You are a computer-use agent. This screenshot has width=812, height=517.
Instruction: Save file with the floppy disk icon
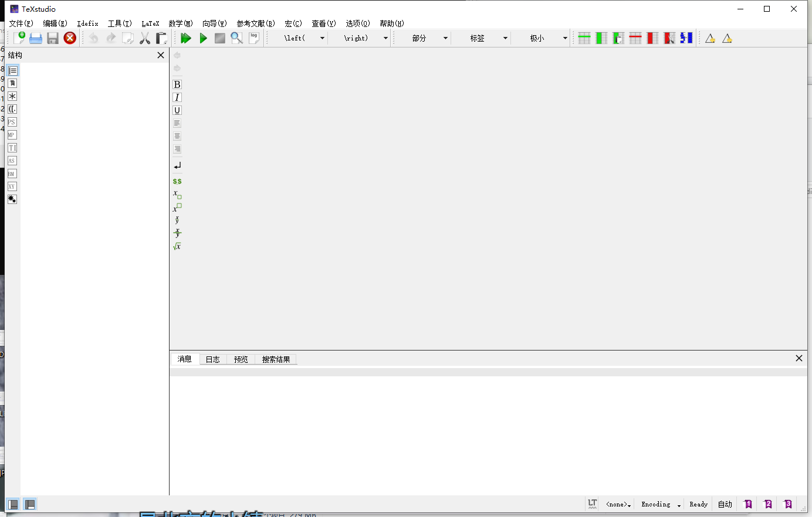point(53,38)
